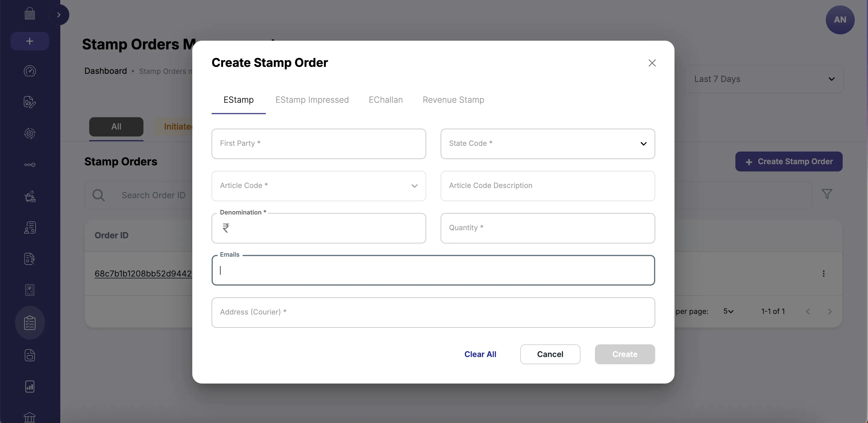Open the user document icon in sidebar

(x=30, y=228)
